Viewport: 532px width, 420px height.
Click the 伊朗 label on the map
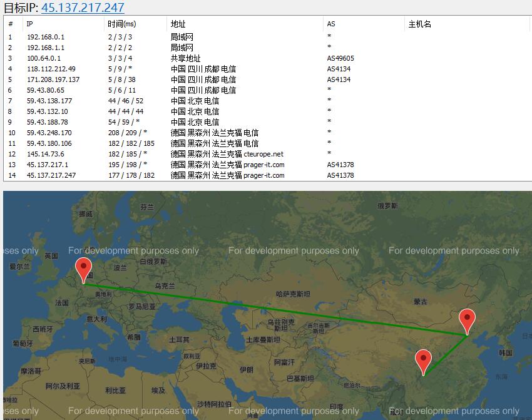coord(247,370)
